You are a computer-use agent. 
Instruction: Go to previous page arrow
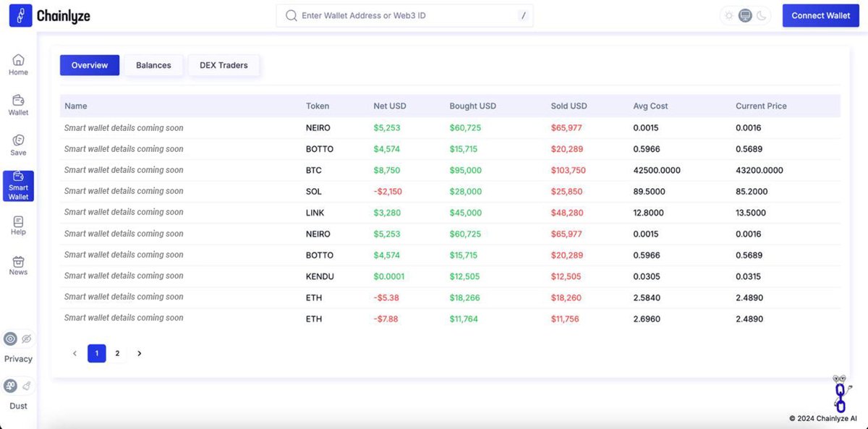pyautogui.click(x=75, y=353)
